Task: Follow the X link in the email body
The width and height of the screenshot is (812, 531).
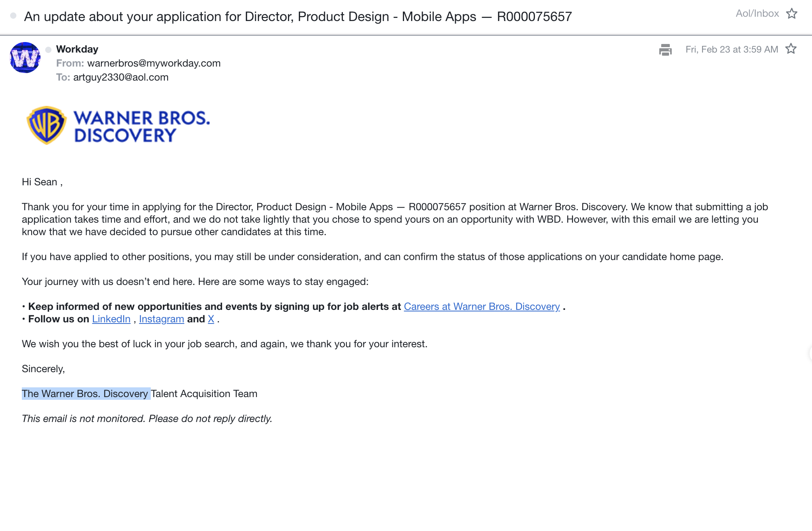Action: click(211, 319)
